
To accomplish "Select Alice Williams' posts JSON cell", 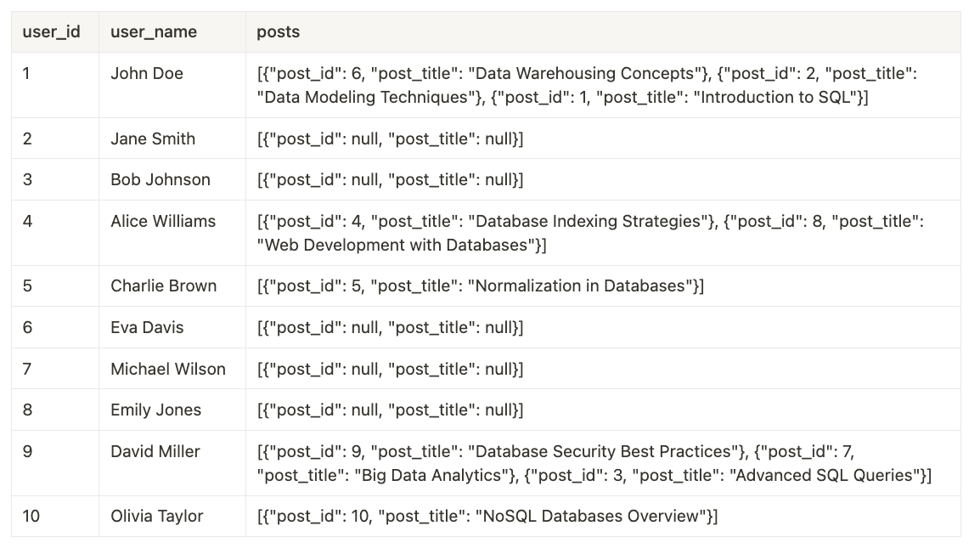I will (589, 234).
